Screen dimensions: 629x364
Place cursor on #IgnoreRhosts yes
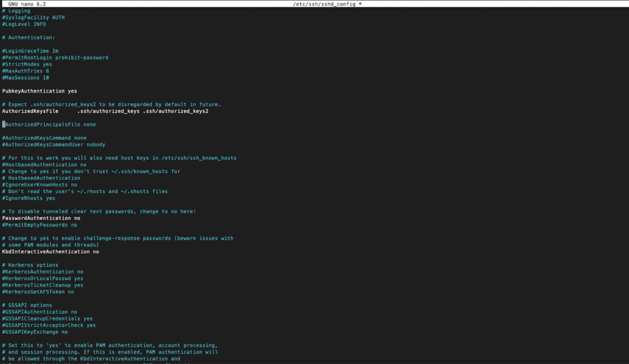[29, 198]
